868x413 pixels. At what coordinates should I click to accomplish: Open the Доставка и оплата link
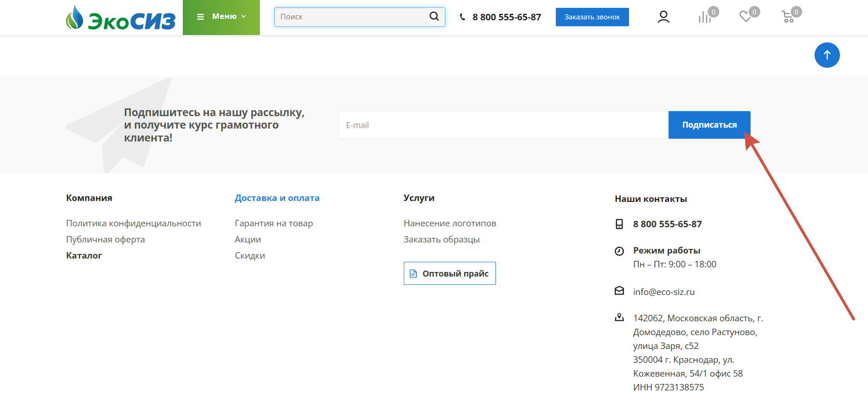[277, 198]
